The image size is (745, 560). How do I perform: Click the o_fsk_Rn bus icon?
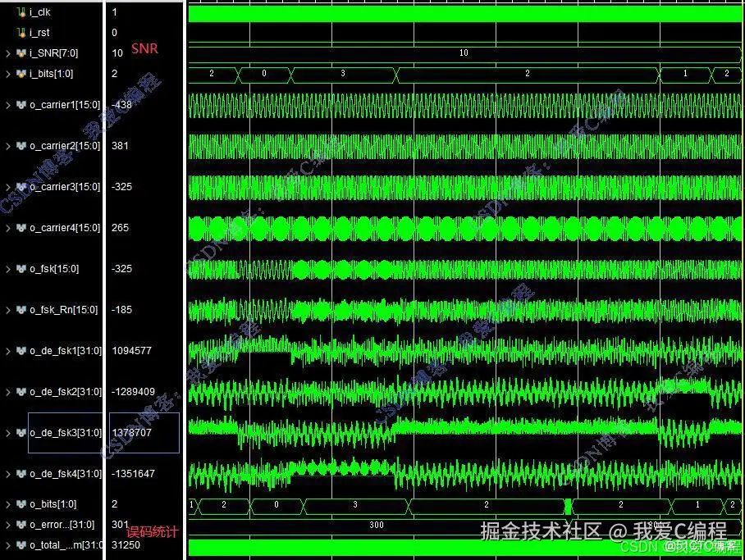21,310
